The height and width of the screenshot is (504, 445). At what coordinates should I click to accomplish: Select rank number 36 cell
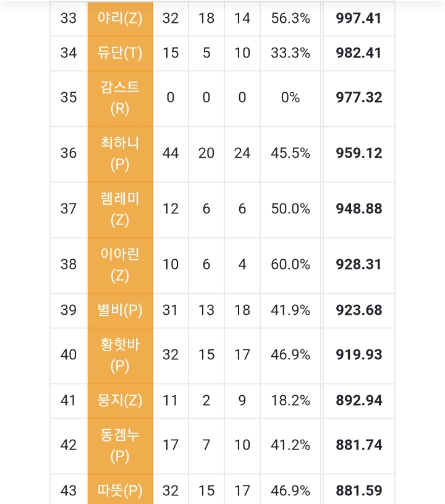click(x=69, y=153)
